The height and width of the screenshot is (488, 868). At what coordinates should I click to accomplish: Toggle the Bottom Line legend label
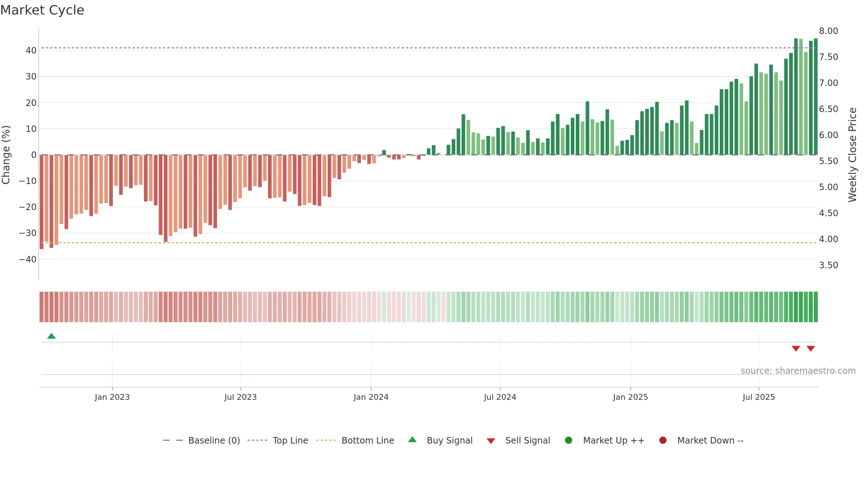pyautogui.click(x=368, y=440)
